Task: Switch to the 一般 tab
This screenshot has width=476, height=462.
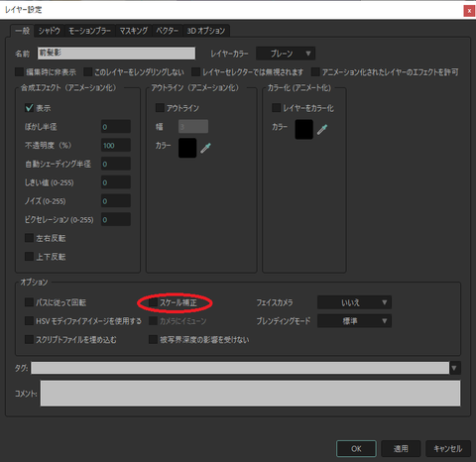Action: (23, 31)
